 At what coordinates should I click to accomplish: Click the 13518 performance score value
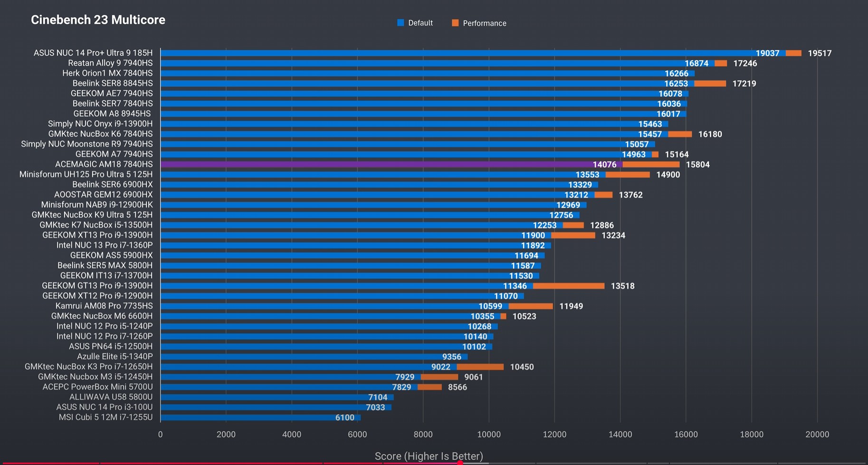click(623, 286)
